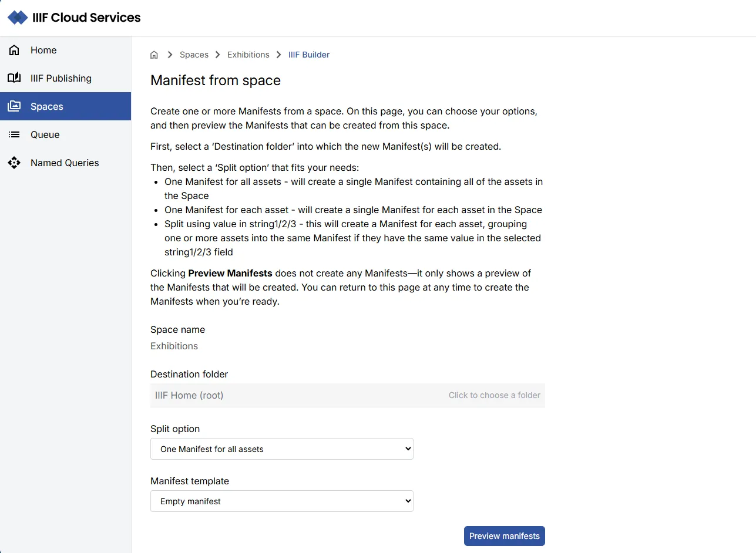The width and height of the screenshot is (756, 553).
Task: Click the IIIF Builder breadcrumb
Action: [x=309, y=55]
